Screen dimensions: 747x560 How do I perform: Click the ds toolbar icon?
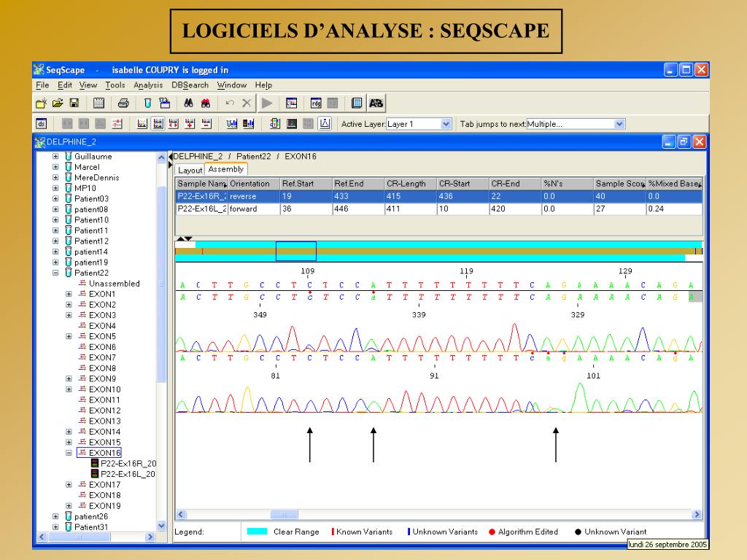click(42, 124)
